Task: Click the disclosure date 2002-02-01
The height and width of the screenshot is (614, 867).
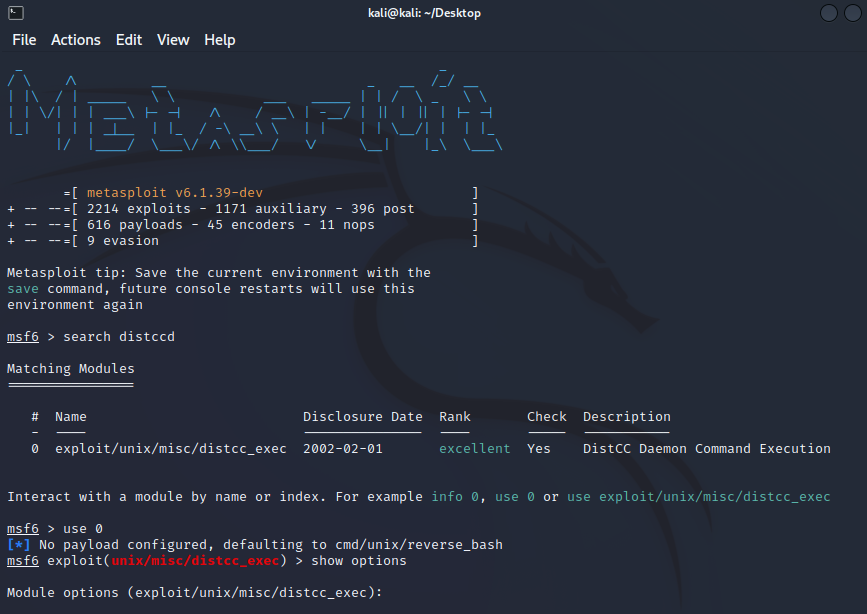Action: pyautogui.click(x=343, y=449)
